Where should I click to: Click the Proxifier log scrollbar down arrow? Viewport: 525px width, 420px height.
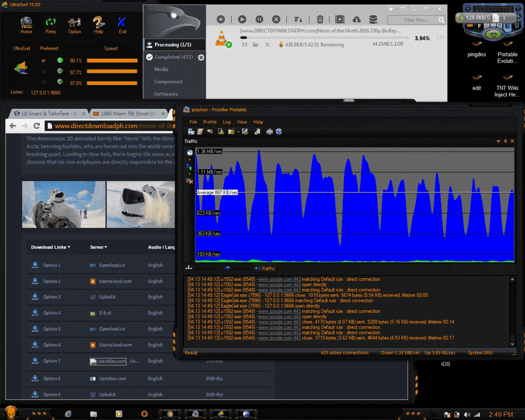pos(513,344)
